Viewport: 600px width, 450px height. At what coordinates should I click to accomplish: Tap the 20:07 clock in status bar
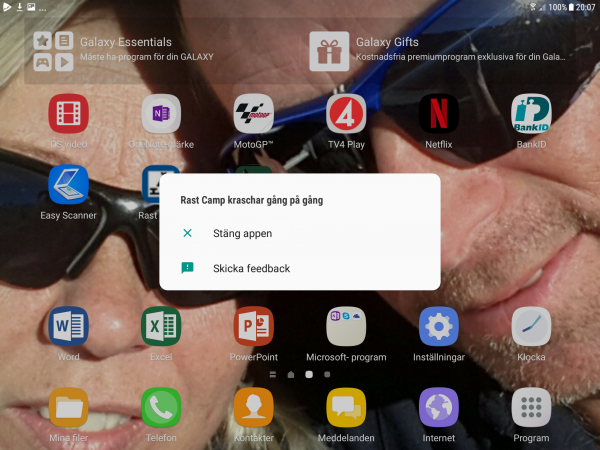coord(586,7)
